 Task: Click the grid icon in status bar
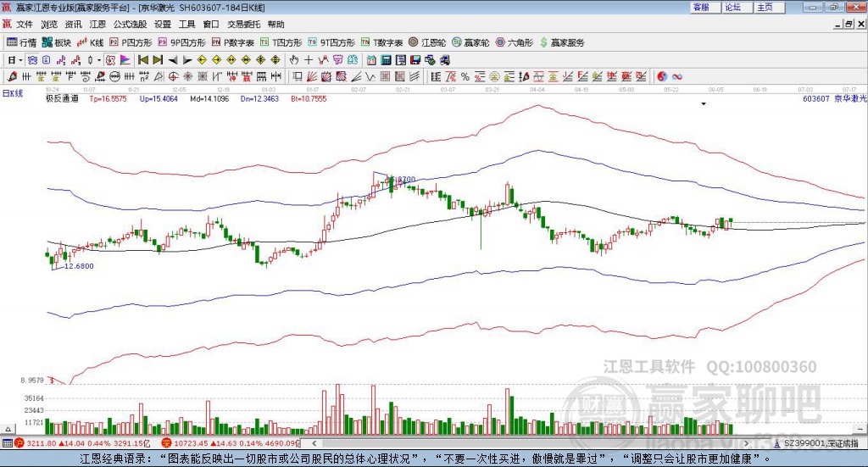point(7,443)
